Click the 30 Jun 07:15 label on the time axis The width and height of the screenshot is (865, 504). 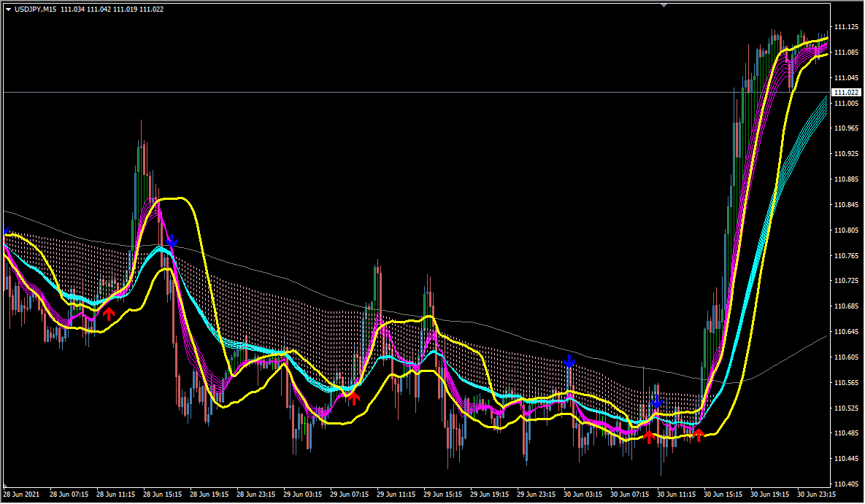[629, 495]
